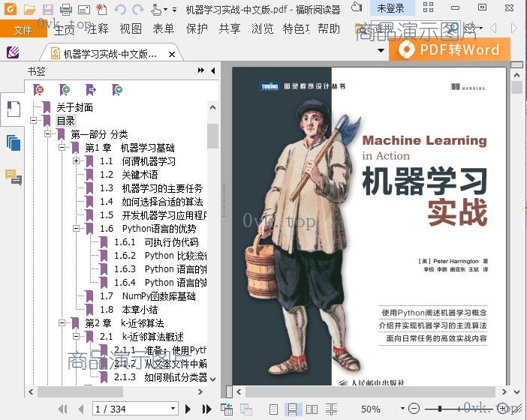Viewport: 527px width, 420px height.
Task: Collapse the bookmarks panel arrow
Action: click(212, 70)
